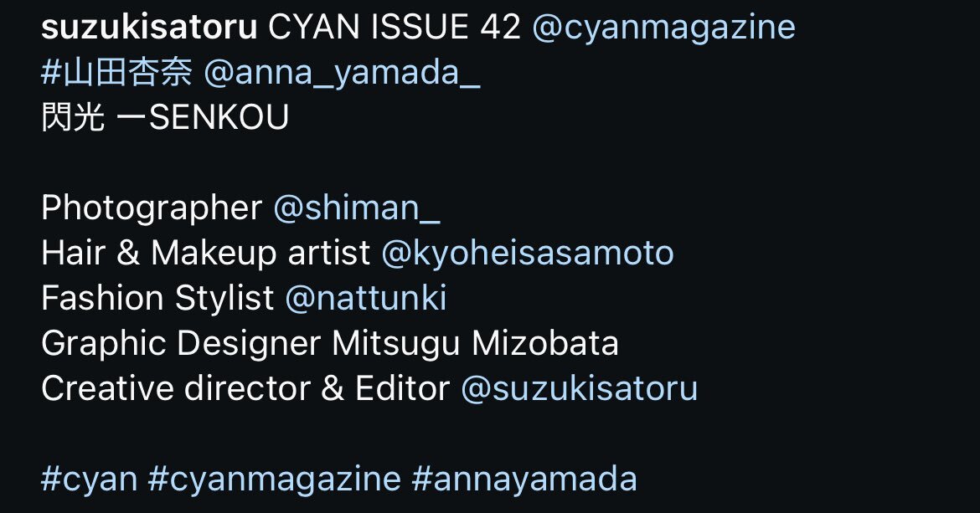The image size is (980, 513).
Task: Visit the @anna_yamada_ profile mention
Action: coord(342,74)
